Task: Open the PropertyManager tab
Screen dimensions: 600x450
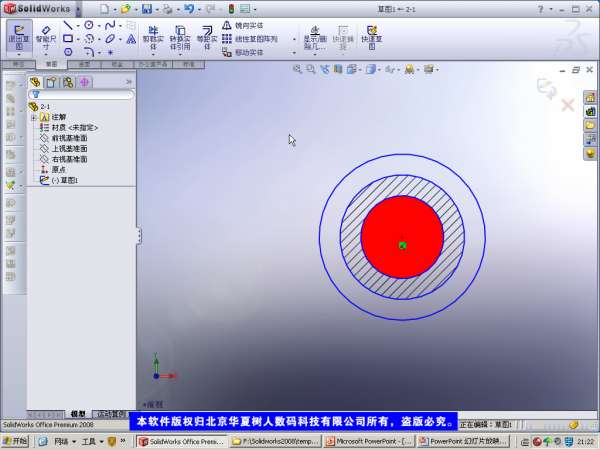Action: click(52, 82)
